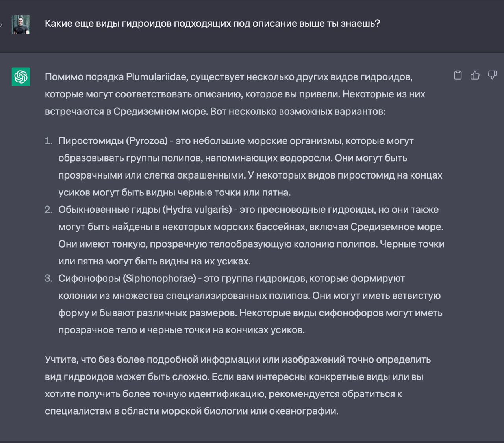Click the thumbs down icon
504x443 pixels.
pyautogui.click(x=492, y=75)
